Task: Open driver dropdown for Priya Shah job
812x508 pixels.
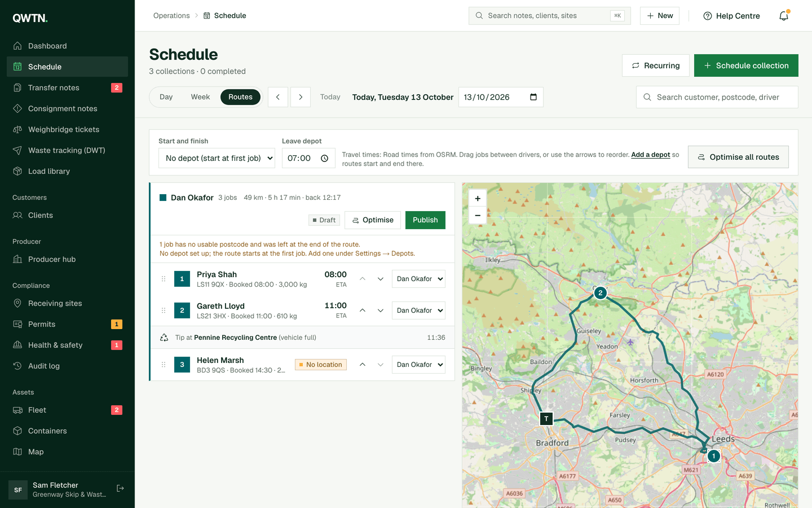Action: [418, 279]
